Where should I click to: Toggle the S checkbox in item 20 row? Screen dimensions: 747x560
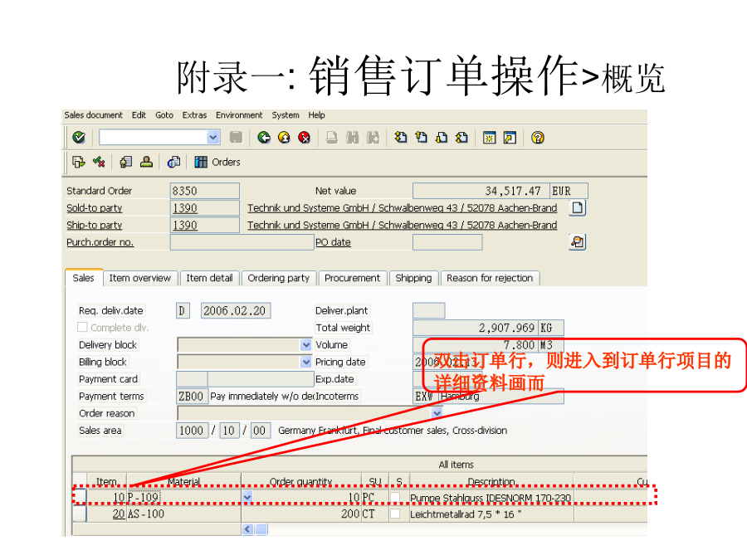tap(395, 514)
